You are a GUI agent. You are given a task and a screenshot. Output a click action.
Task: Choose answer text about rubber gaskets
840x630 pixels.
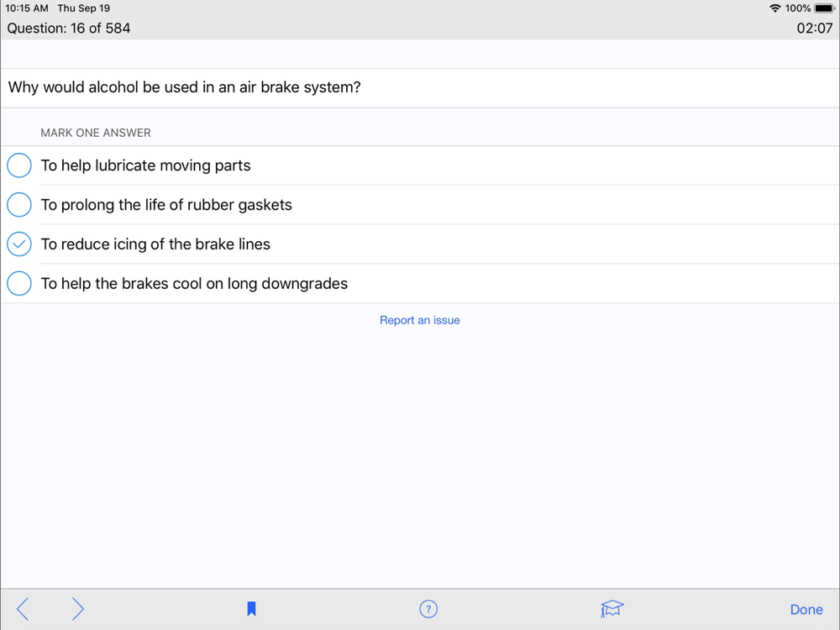tap(167, 205)
